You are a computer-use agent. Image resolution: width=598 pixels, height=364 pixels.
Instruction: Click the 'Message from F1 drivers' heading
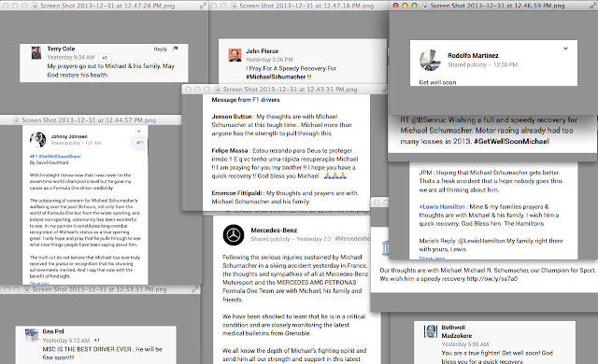246,100
